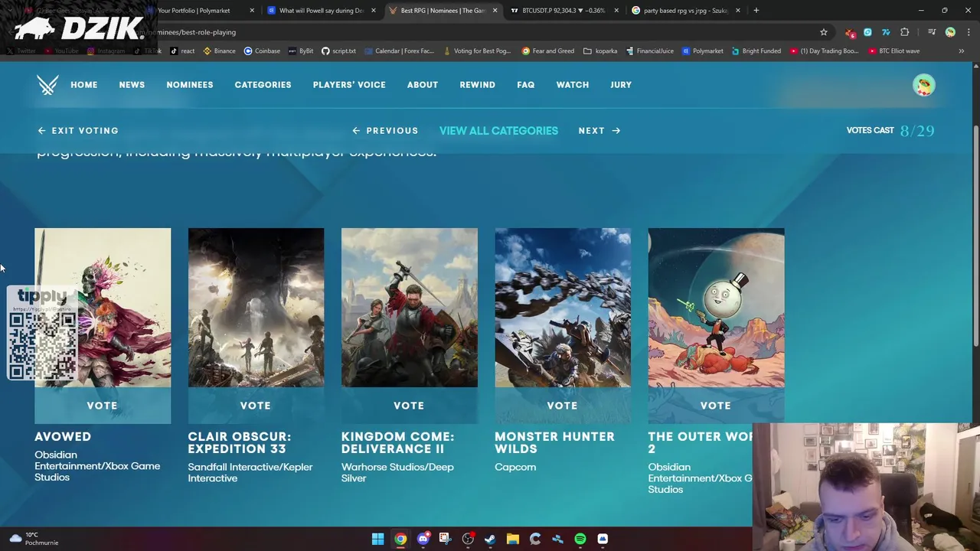Click the MONSTER HUNTER WILDS title text
Viewport: 980px width, 551px height.
[554, 442]
